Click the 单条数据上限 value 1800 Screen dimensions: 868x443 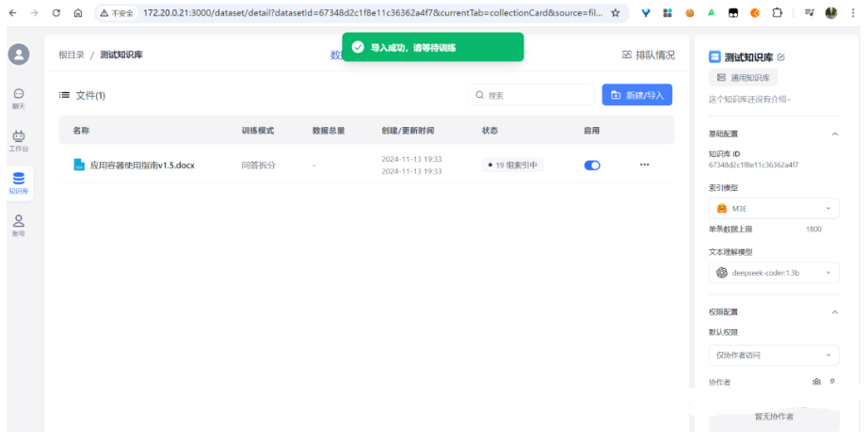[813, 229]
